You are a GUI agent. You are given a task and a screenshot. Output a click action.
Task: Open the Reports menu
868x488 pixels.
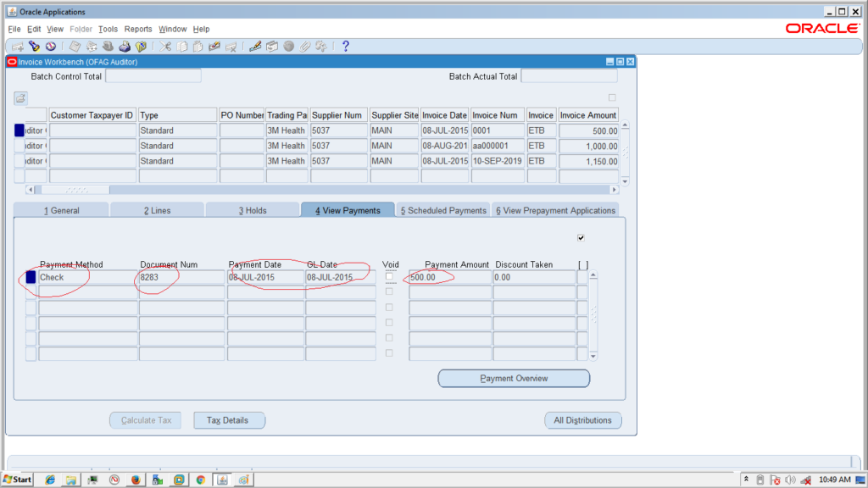tap(138, 29)
